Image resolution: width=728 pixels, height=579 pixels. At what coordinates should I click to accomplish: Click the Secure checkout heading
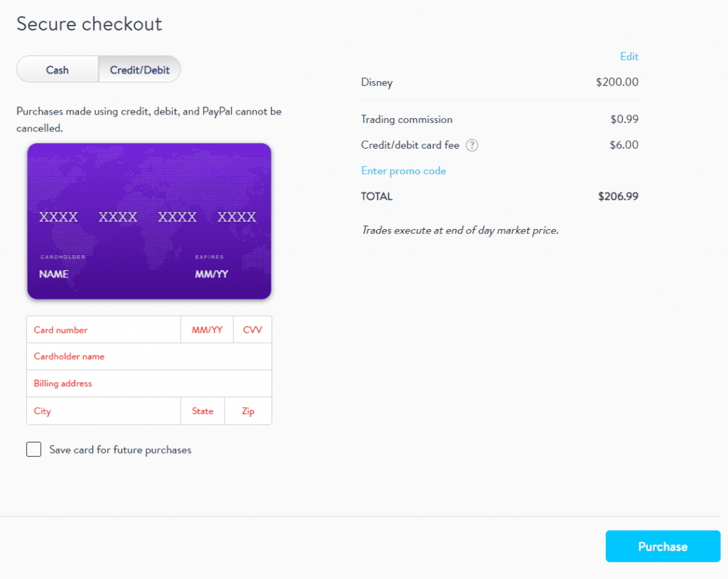(x=89, y=23)
